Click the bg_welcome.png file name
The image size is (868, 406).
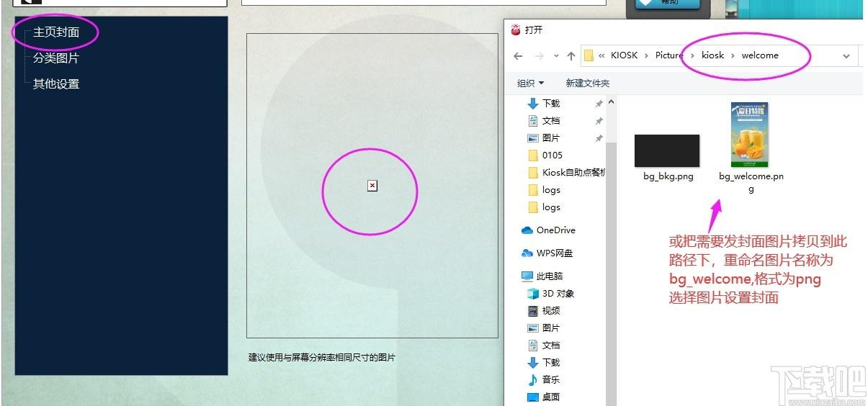coord(751,182)
